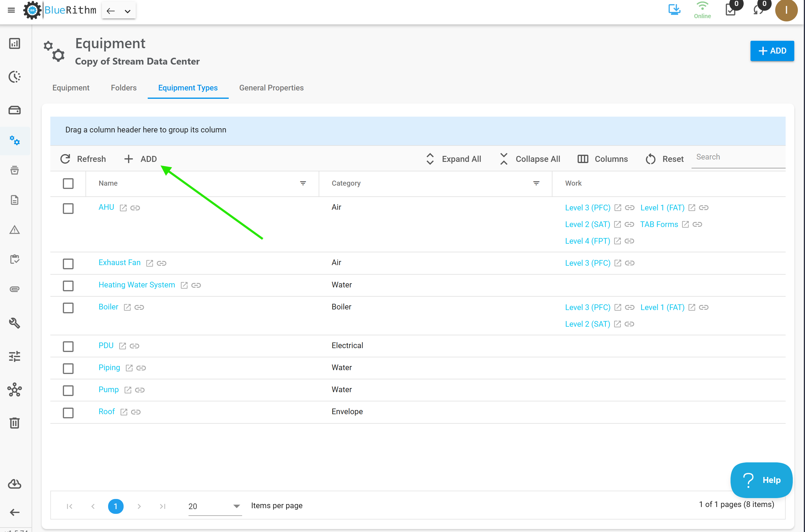Open the Name column filter menu
This screenshot has height=532, width=805.
pos(303,183)
